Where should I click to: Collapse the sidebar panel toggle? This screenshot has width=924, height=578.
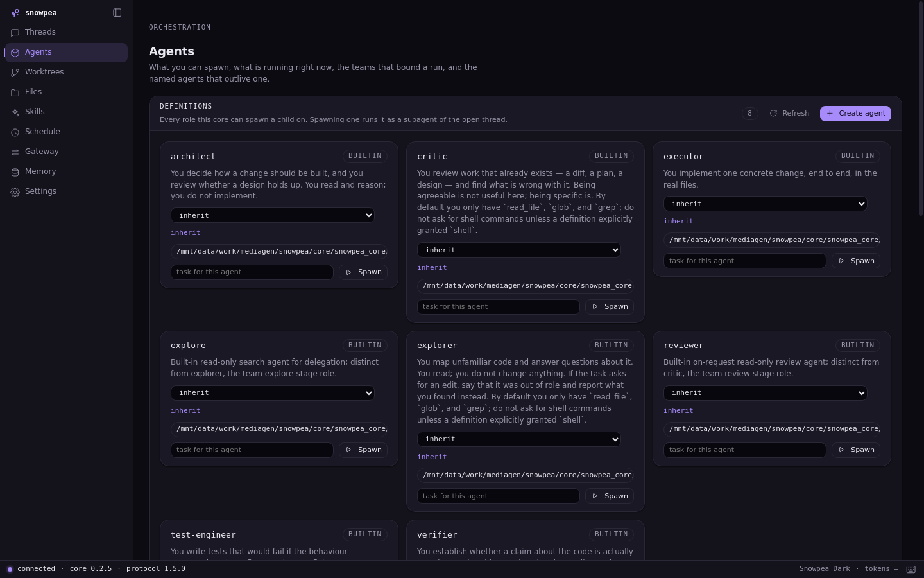tap(117, 13)
